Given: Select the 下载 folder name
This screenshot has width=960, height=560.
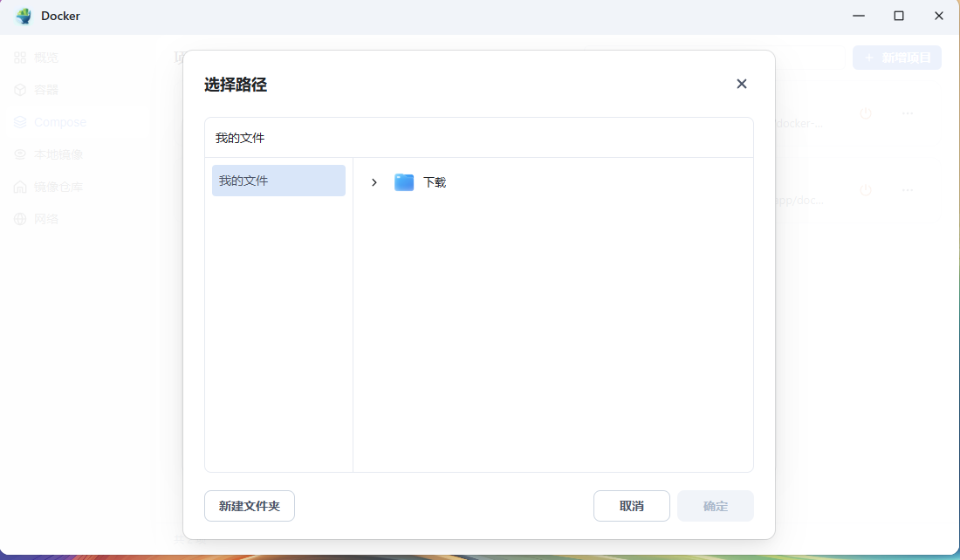Looking at the screenshot, I should [x=435, y=182].
